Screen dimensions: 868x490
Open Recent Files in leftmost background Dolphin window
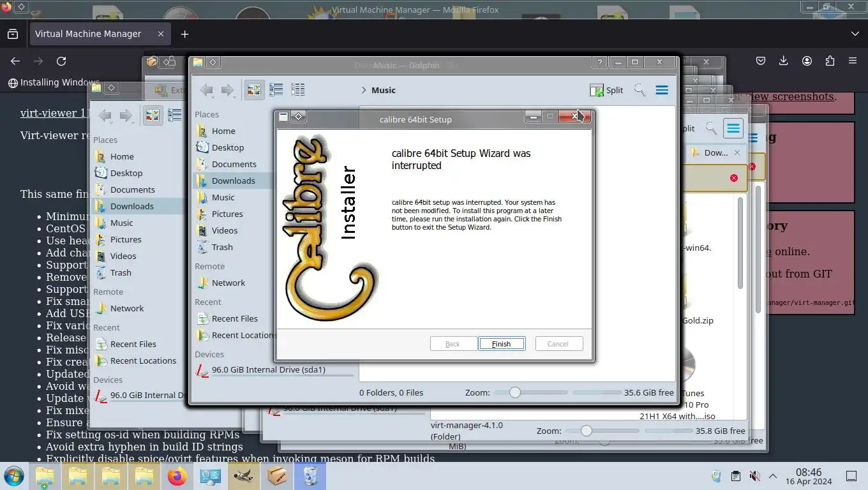[133, 344]
